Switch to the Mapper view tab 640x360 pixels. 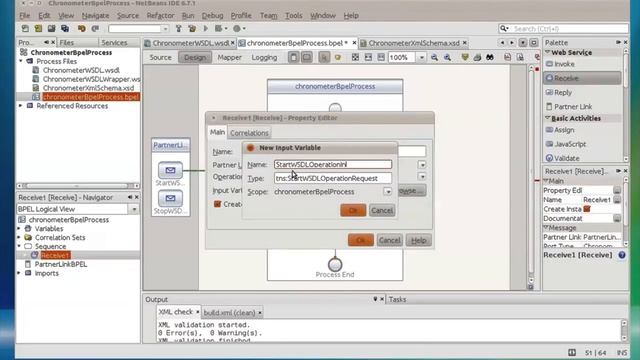[x=229, y=58]
